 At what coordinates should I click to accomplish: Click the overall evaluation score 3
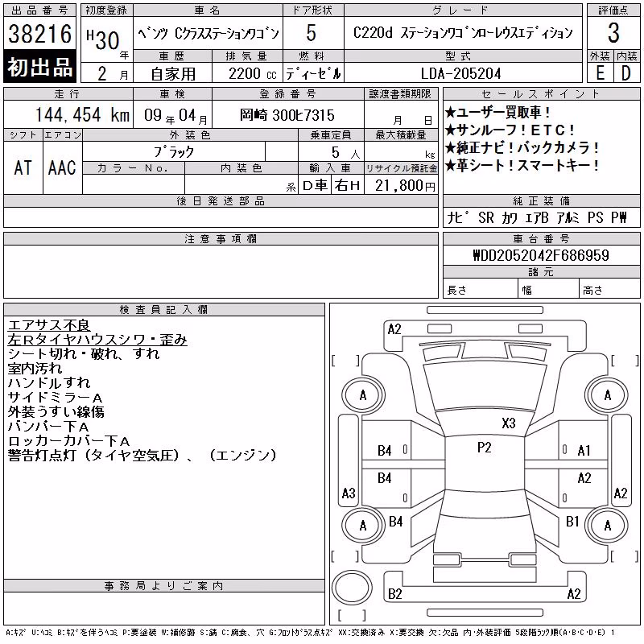click(613, 33)
